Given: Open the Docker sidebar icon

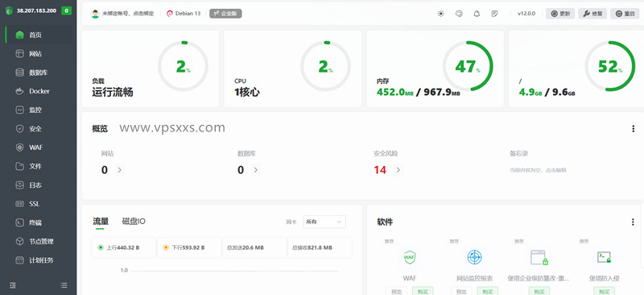Looking at the screenshot, I should 19,91.
